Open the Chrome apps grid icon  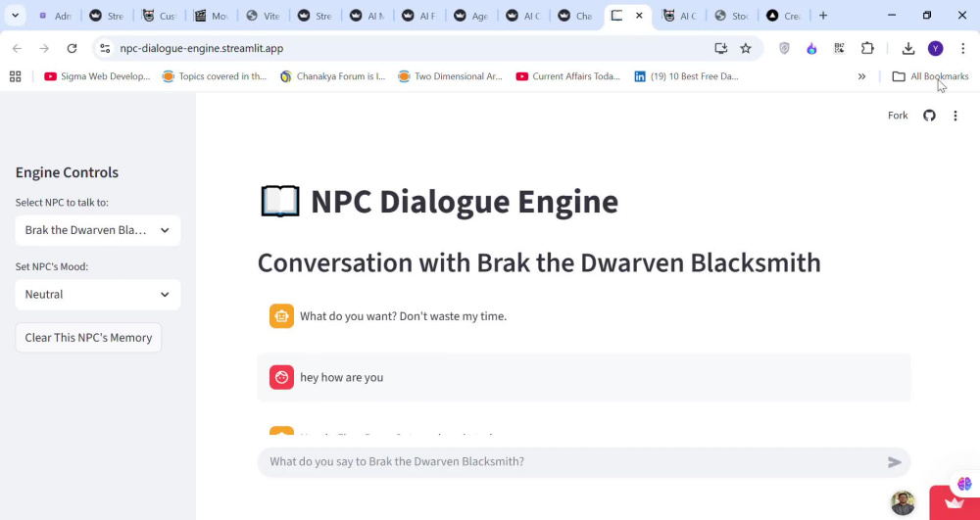point(16,76)
